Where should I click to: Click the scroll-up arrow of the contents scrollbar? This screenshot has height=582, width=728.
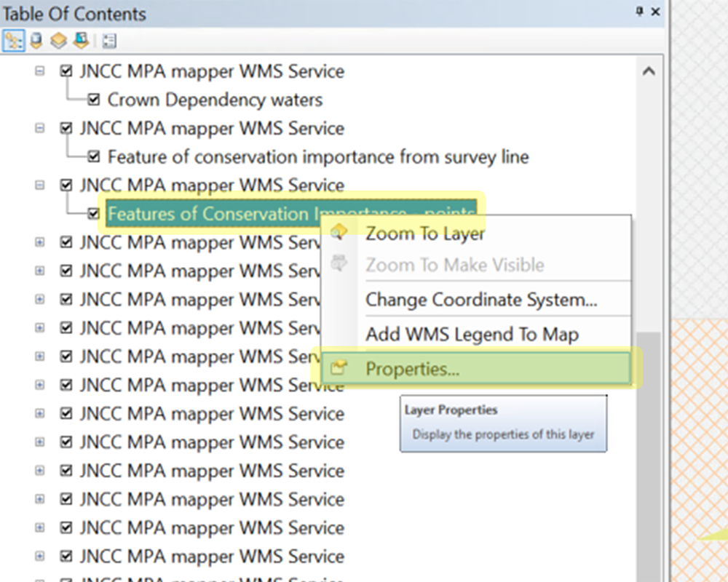pyautogui.click(x=649, y=71)
